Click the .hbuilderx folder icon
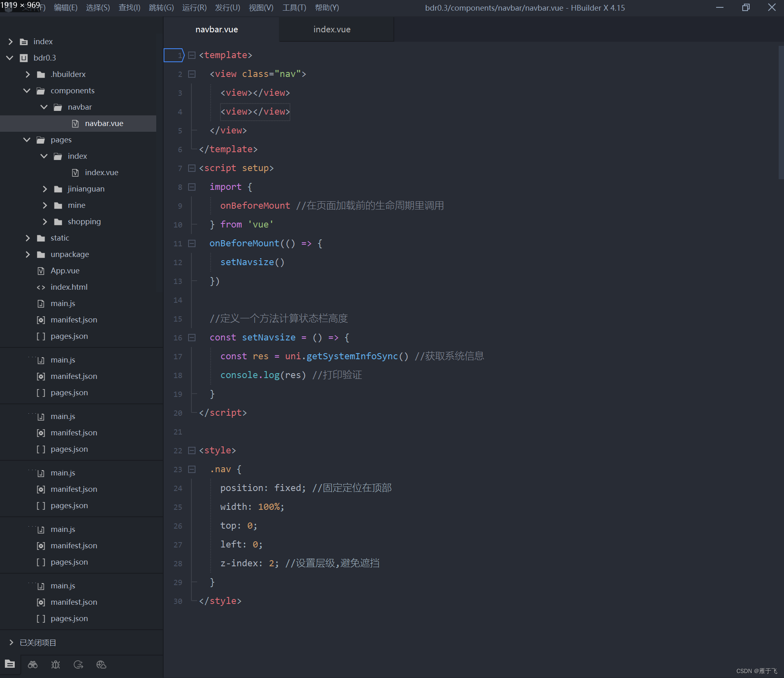Image resolution: width=784 pixels, height=678 pixels. click(41, 74)
